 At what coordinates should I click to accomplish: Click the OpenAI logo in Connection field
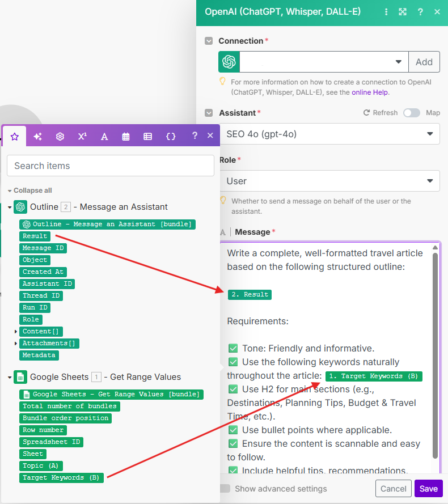pyautogui.click(x=229, y=62)
